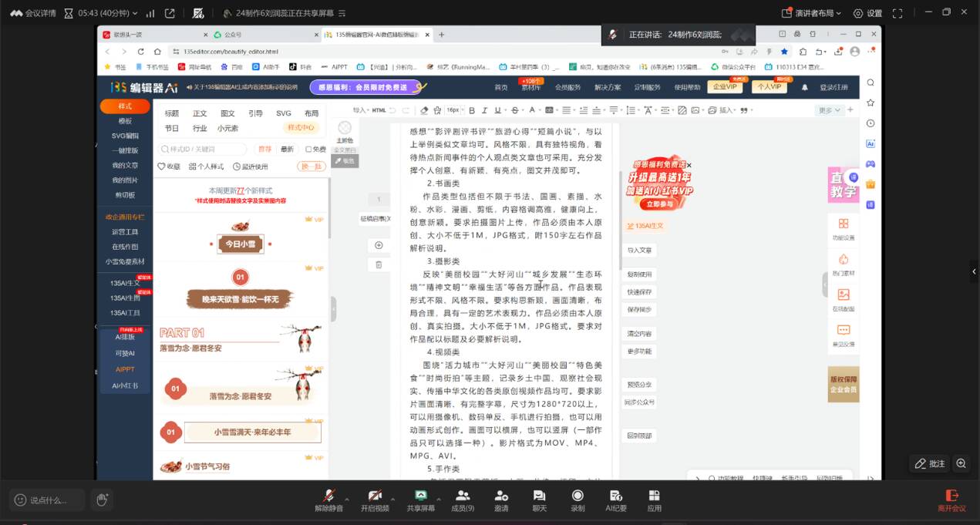Screen dimensions: 980x525
Task: Click the 主题色 theme color swatch
Action: tap(345, 129)
